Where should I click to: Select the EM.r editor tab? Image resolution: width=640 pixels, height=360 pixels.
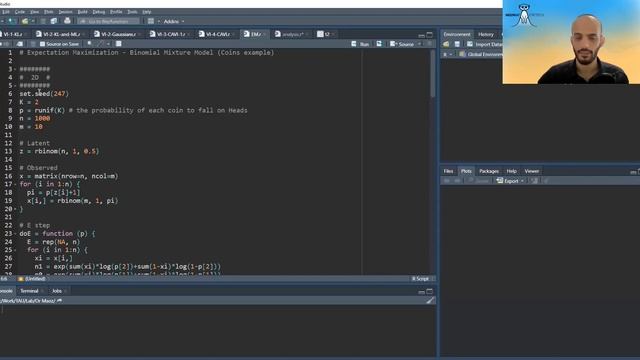pyautogui.click(x=254, y=34)
